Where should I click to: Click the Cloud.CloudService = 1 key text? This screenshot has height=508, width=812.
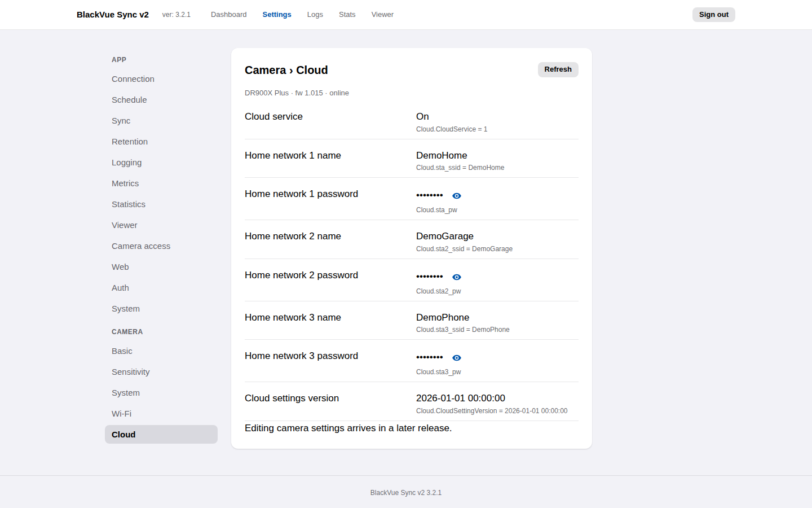[452, 129]
